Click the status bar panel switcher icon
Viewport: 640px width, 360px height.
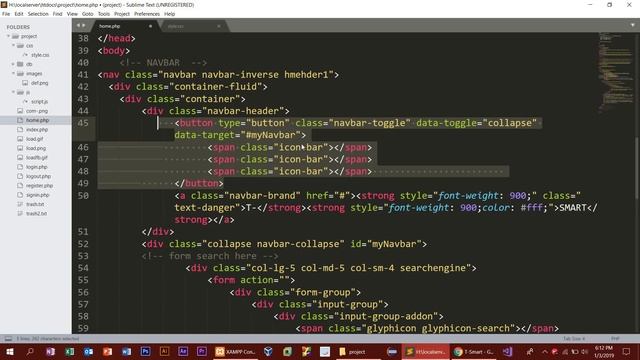coord(8,339)
